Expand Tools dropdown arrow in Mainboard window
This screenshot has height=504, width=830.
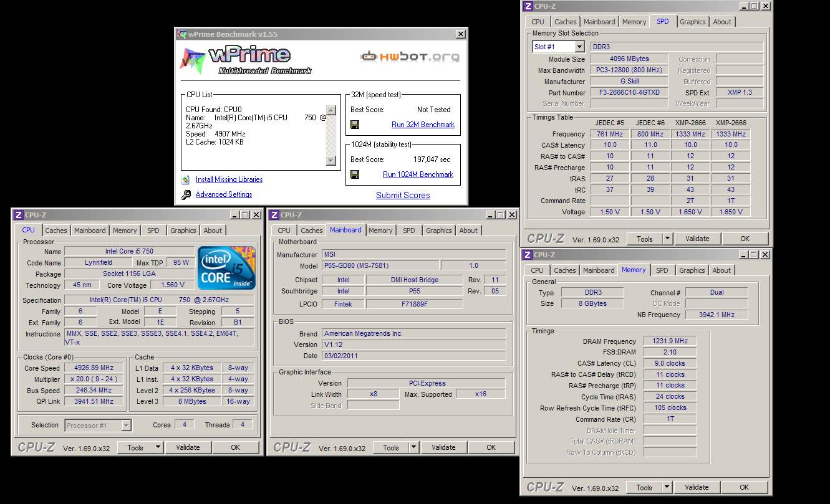[413, 447]
